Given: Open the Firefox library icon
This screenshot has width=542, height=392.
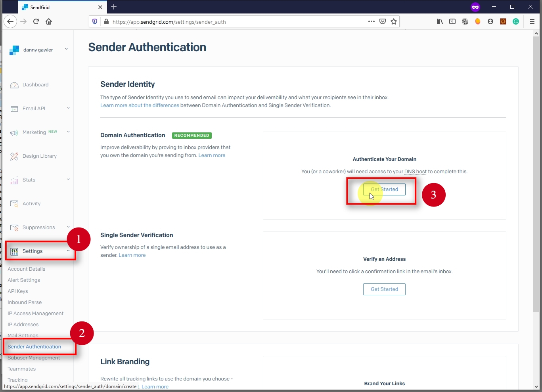Looking at the screenshot, I should click(439, 21).
